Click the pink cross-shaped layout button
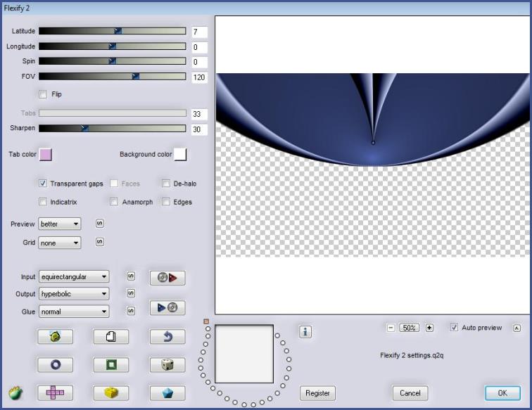 pos(55,393)
